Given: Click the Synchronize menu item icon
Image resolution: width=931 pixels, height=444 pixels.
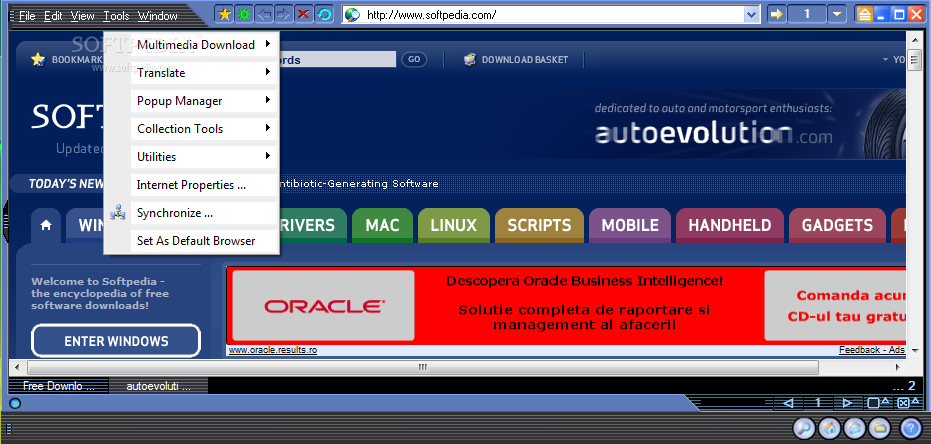Looking at the screenshot, I should point(118,213).
